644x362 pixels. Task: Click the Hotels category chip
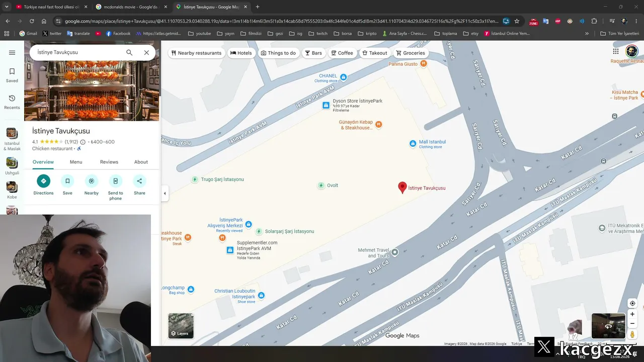click(241, 53)
